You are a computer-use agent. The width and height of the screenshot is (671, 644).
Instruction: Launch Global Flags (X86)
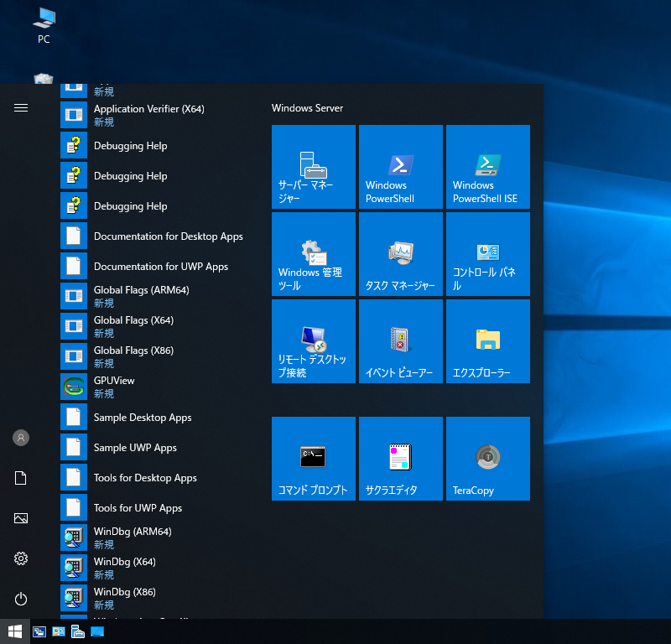click(159, 356)
